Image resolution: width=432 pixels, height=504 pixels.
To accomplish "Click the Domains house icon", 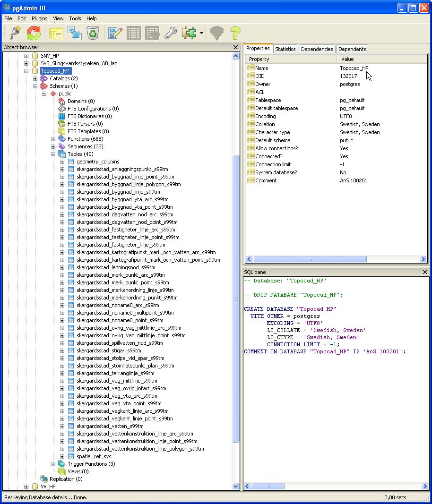I will (62, 101).
